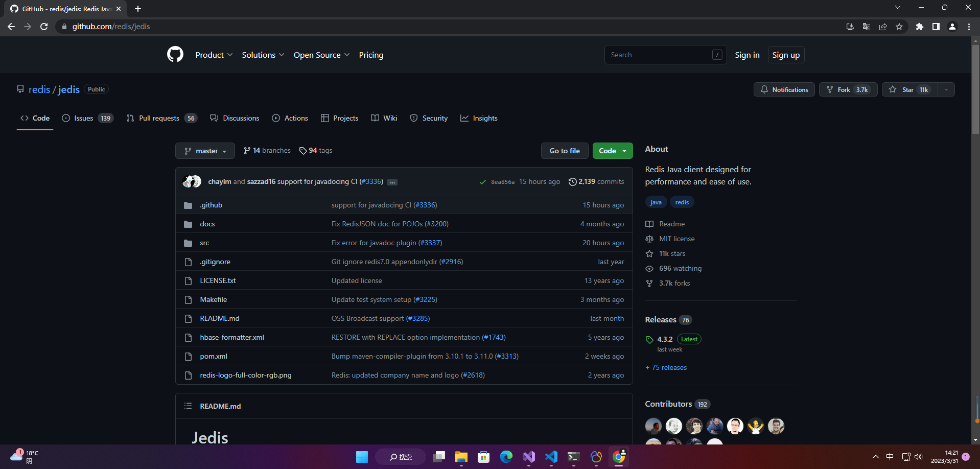
Task: Open the master branch selector
Action: 205,151
